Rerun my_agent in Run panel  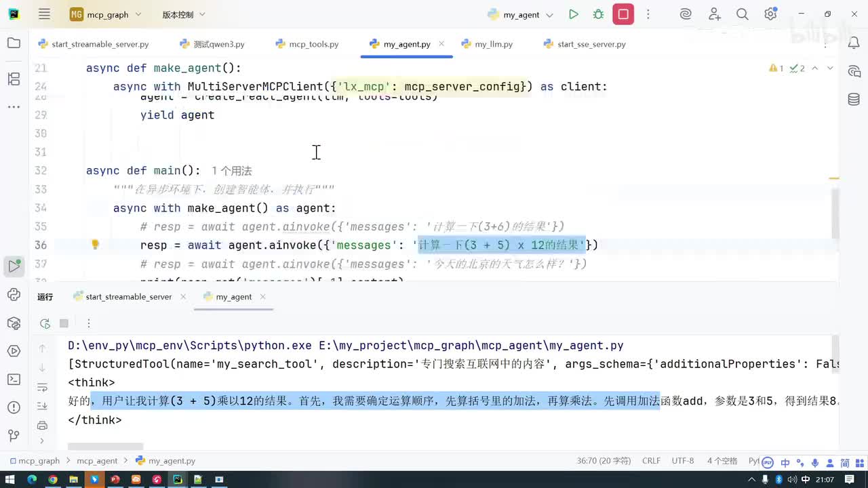(x=45, y=323)
